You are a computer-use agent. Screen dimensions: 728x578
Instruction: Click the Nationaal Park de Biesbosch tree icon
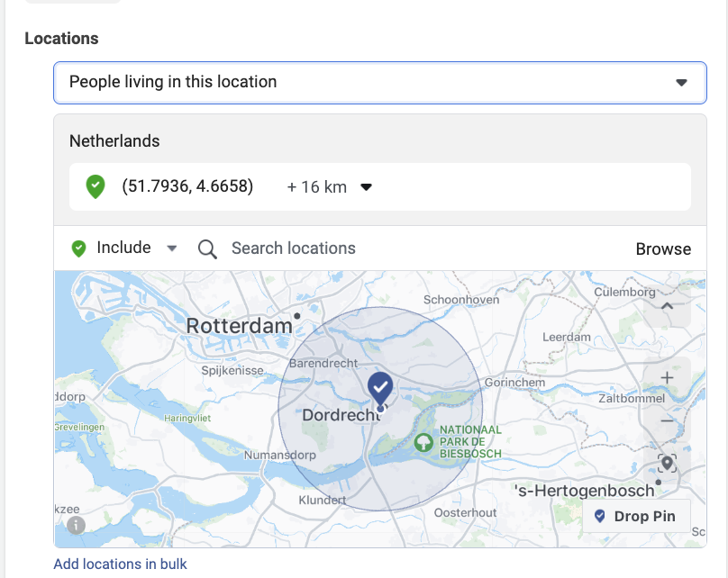coord(423,442)
